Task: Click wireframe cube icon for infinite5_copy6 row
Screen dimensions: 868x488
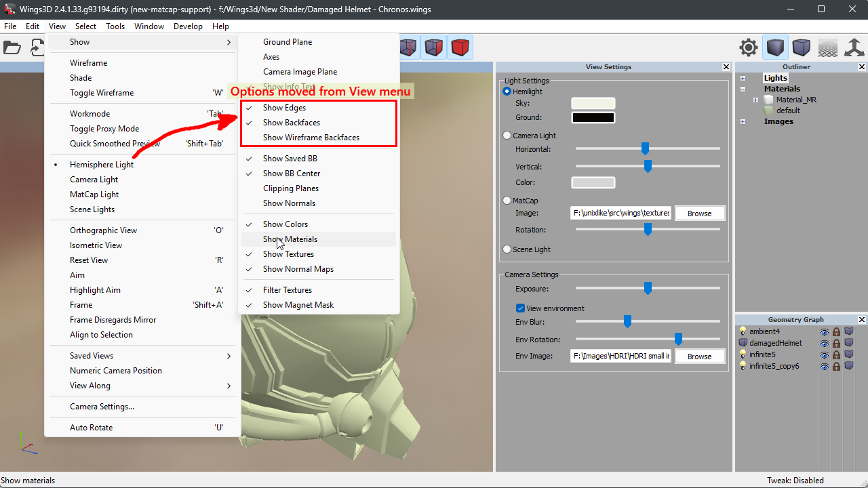Action: click(848, 367)
